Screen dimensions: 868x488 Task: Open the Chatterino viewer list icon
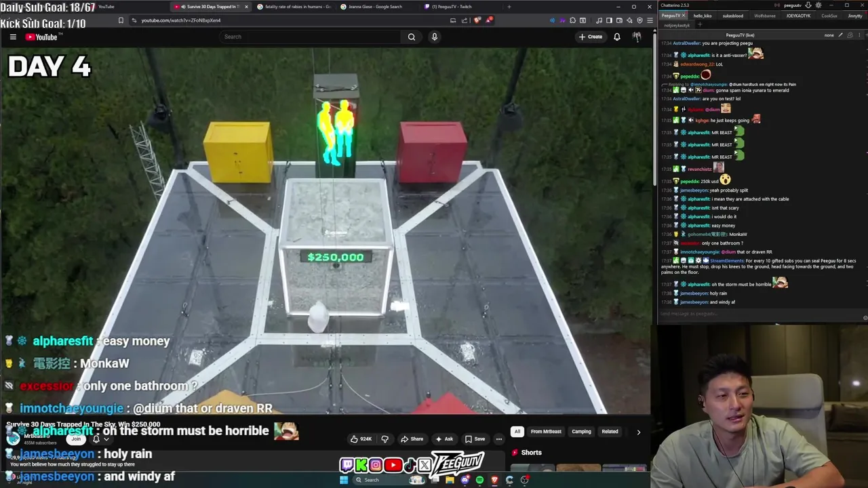(850, 35)
